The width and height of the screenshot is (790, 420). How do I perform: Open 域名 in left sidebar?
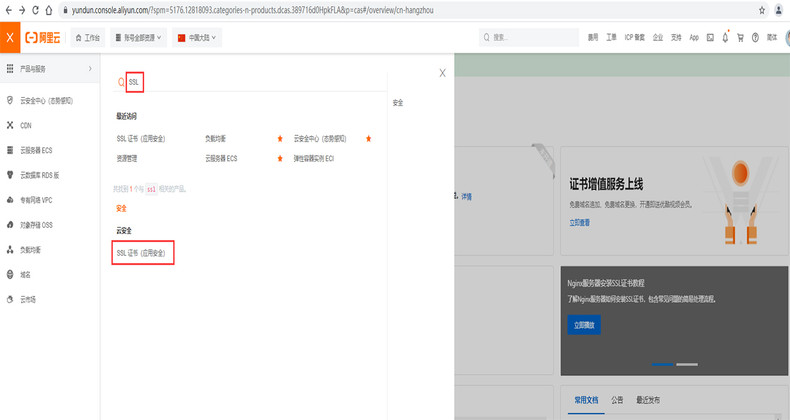(x=25, y=274)
